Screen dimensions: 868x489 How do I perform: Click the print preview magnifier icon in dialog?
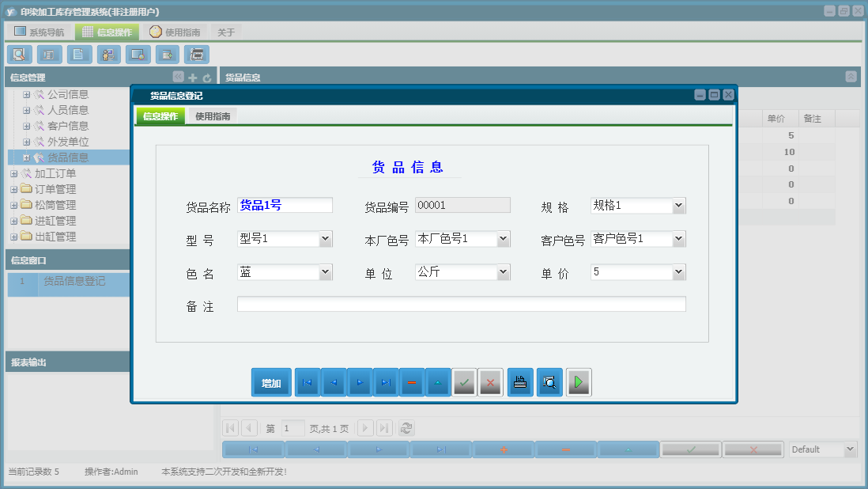tap(549, 382)
